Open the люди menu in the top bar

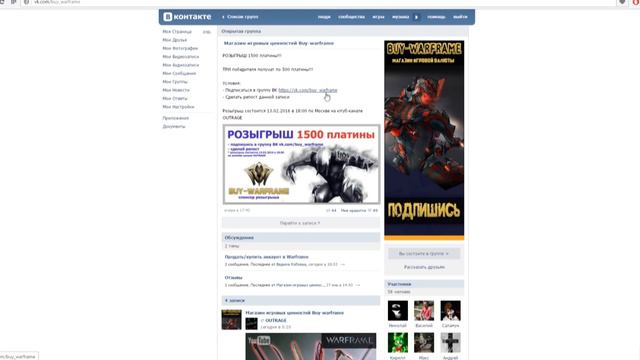[x=324, y=17]
